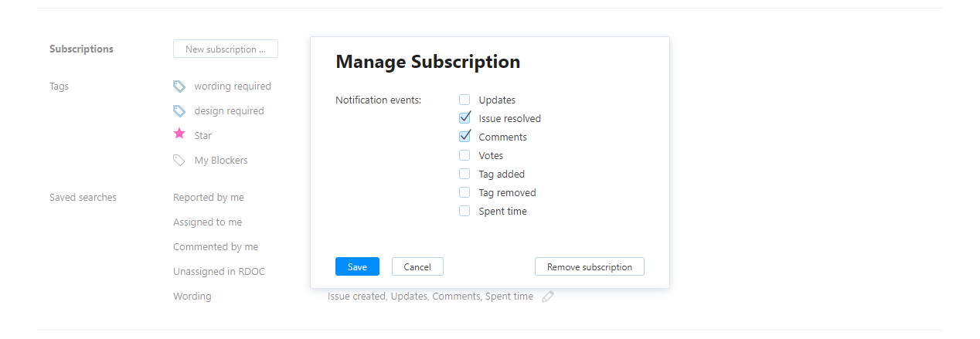Screen dimensions: 980x339
Task: Uncheck the Issue resolved checkbox
Action: [x=464, y=118]
